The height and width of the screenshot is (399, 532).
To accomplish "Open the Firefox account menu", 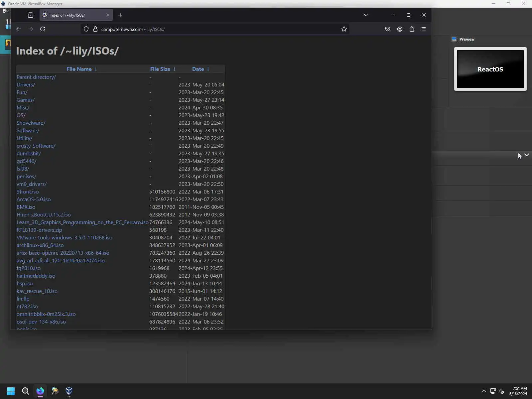I will [x=400, y=29].
